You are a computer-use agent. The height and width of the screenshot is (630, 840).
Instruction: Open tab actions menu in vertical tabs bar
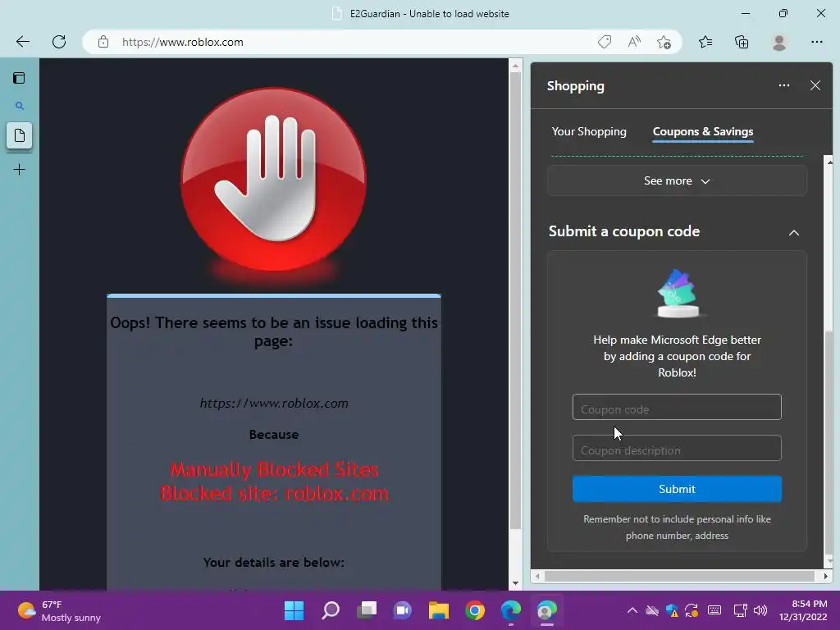coord(19,78)
